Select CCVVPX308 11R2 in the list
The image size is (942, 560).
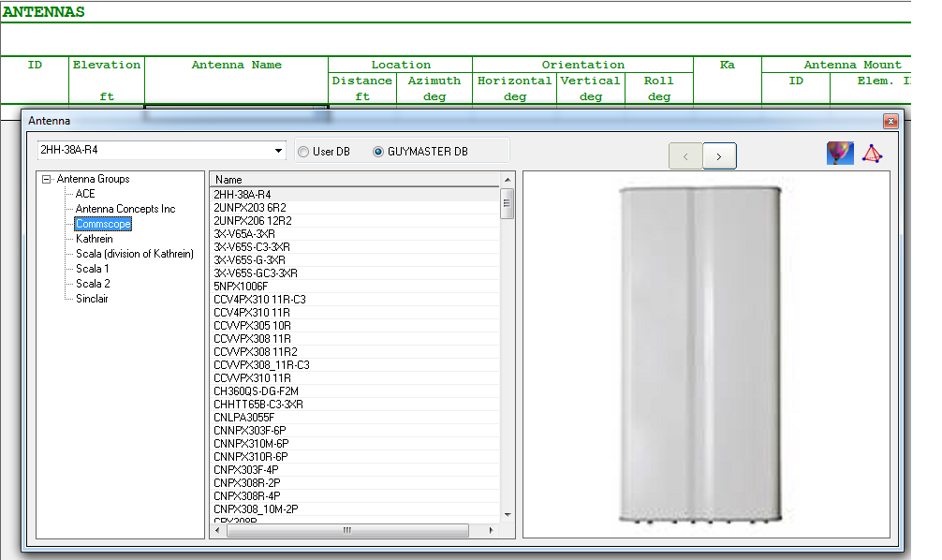coord(355,351)
